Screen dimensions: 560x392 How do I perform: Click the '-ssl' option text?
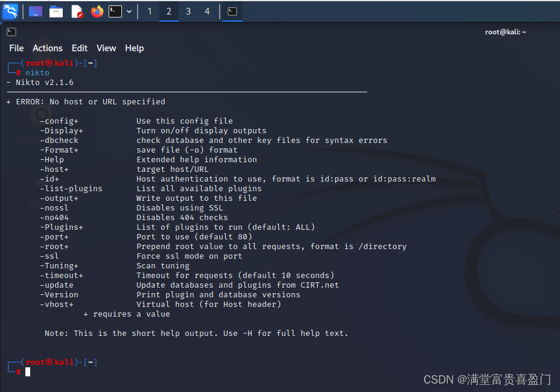point(49,256)
